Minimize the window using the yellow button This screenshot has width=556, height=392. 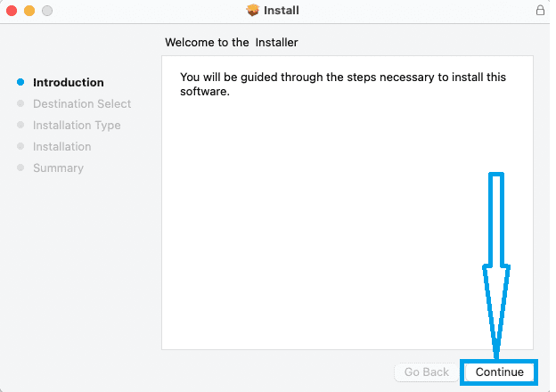tap(29, 11)
